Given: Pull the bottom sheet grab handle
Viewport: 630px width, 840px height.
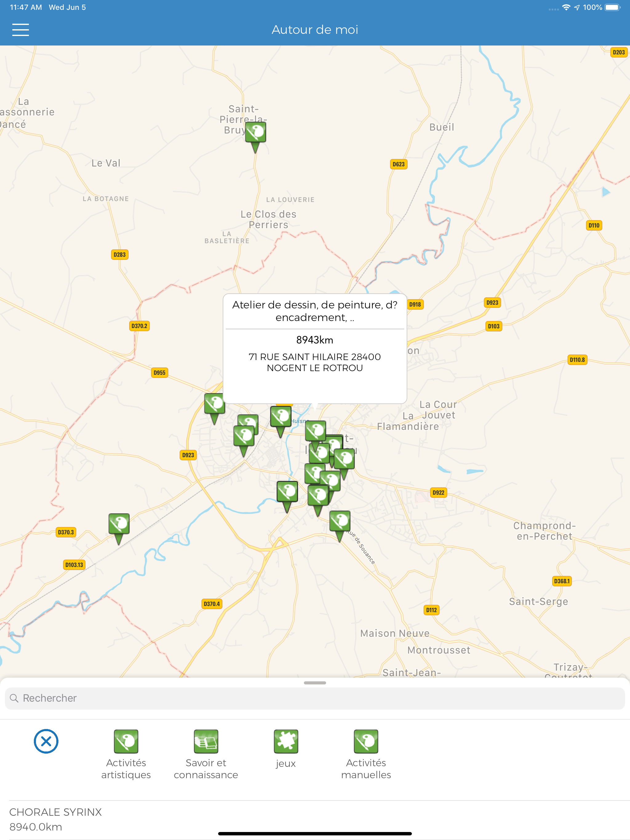Looking at the screenshot, I should [315, 683].
